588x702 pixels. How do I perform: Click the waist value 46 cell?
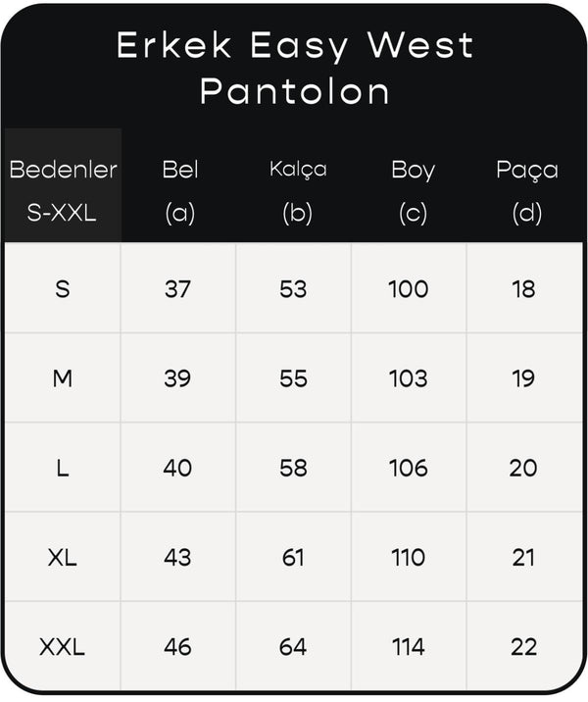(178, 646)
